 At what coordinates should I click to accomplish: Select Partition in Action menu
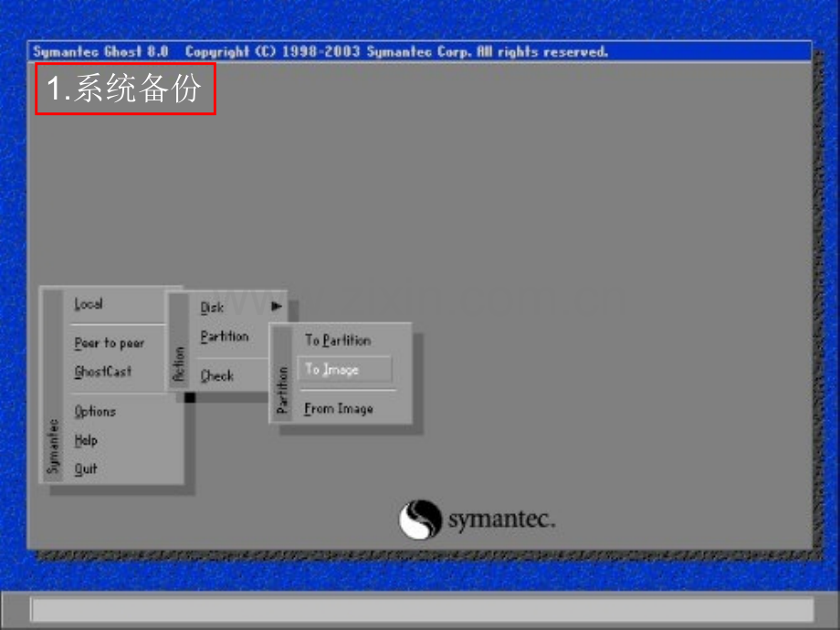(x=225, y=336)
